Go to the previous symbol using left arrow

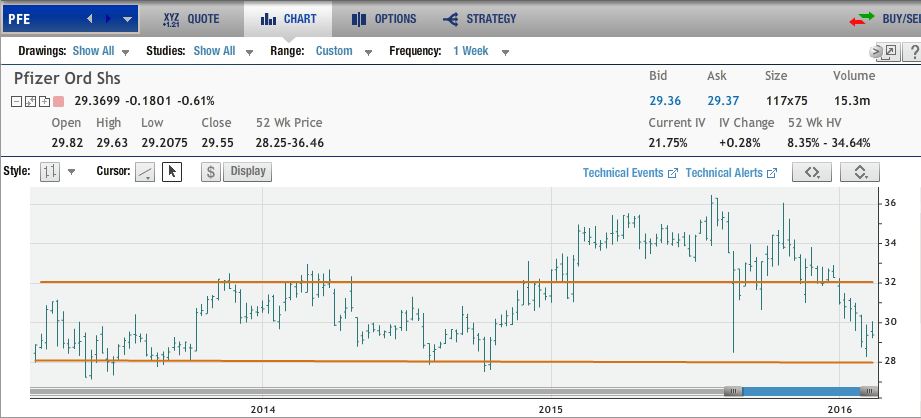tap(89, 19)
